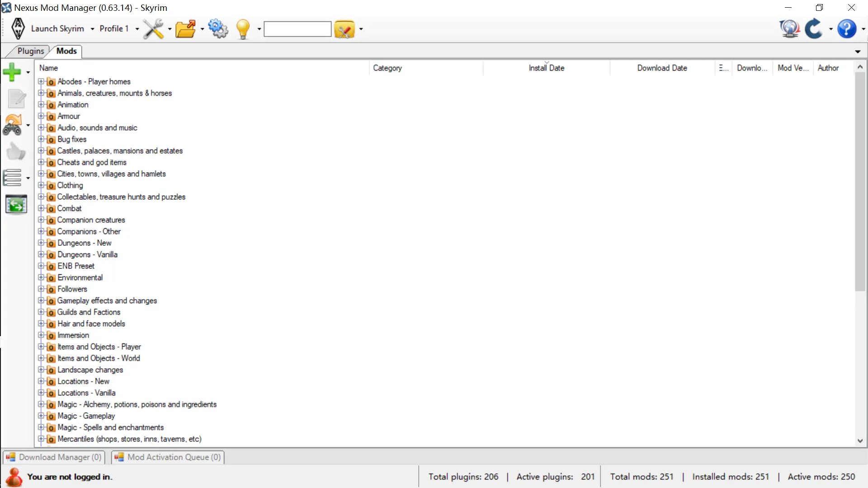Click the category list view icon in sidebar
Screen dimensions: 868x488
click(12, 178)
